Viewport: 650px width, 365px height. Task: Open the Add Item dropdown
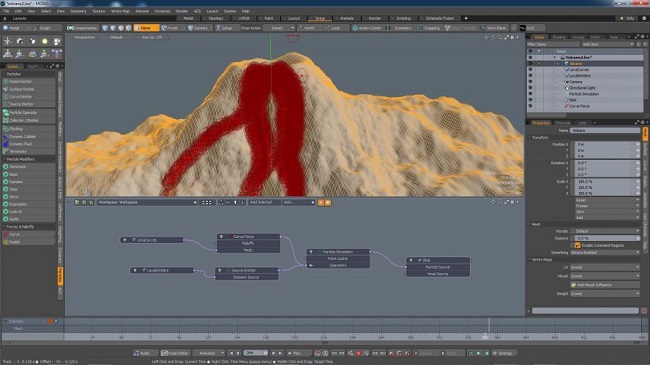607,44
